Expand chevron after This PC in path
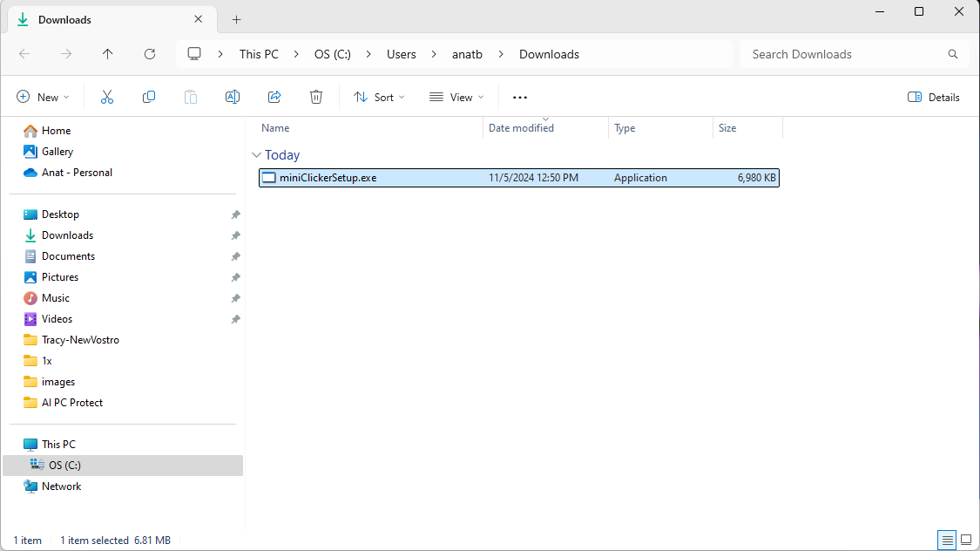This screenshot has height=551, width=980. point(296,54)
